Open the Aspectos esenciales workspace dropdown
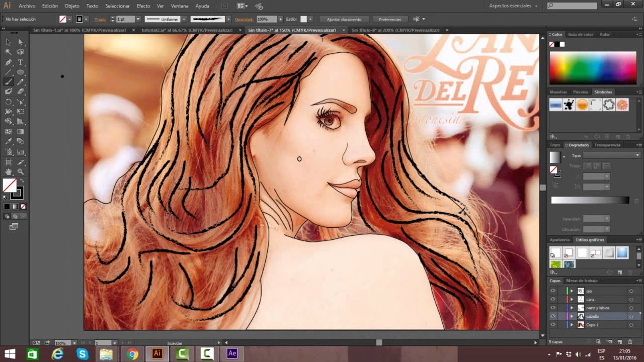 pos(513,6)
